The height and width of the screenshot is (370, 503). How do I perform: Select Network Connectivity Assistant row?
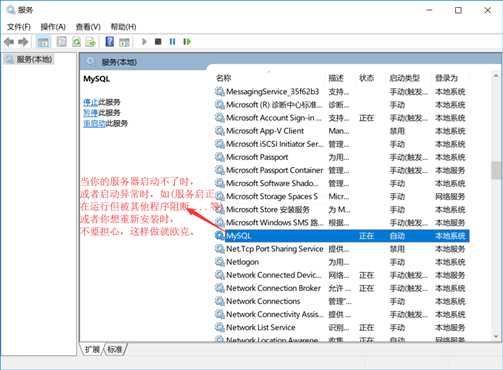[342, 314]
